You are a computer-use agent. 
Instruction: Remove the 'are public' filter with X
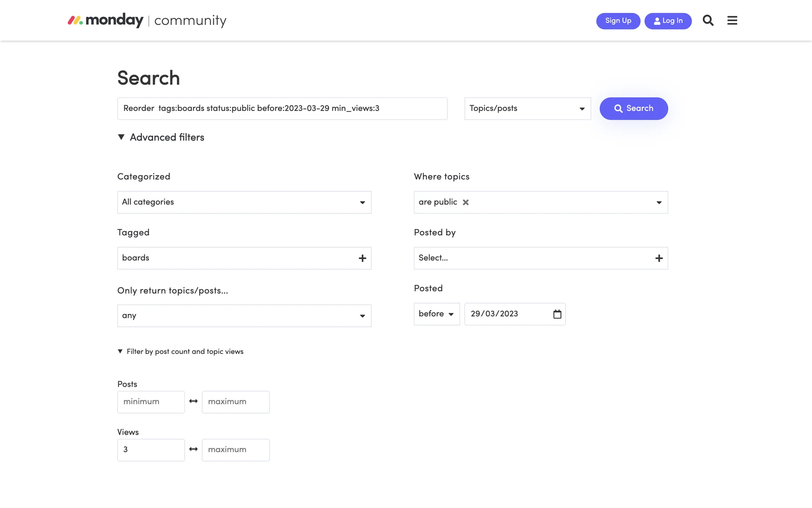coord(466,202)
